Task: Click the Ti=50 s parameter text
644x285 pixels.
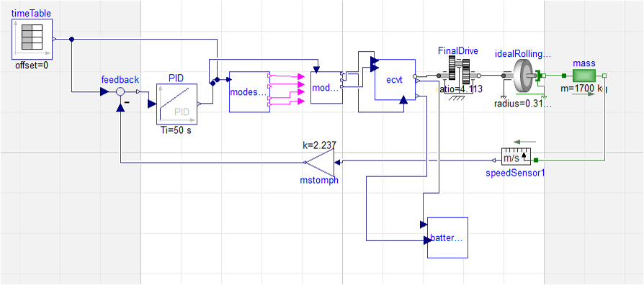Action: coord(176,131)
